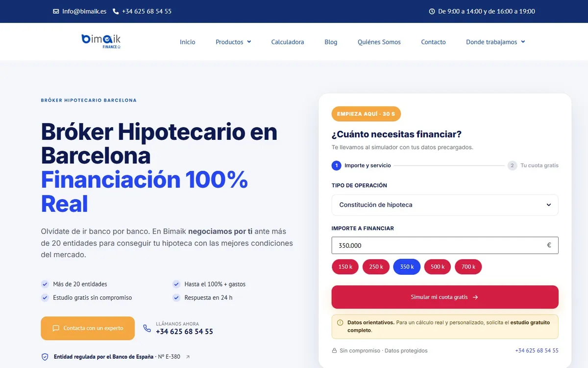Select step 2 Tu cuota gratis
The image size is (588, 368).
click(533, 165)
